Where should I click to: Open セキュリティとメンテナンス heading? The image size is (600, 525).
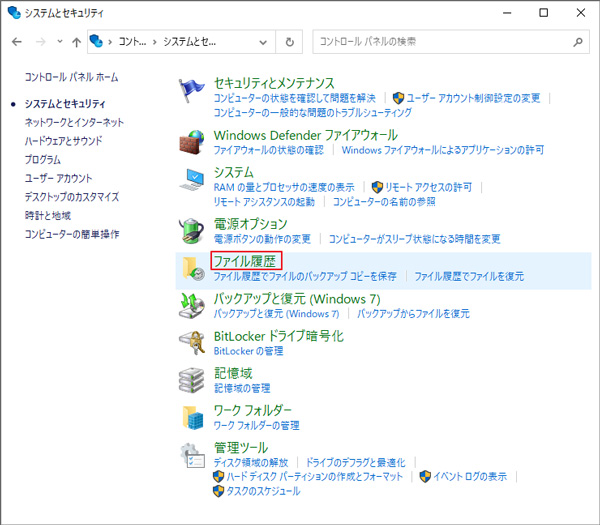pyautogui.click(x=274, y=83)
